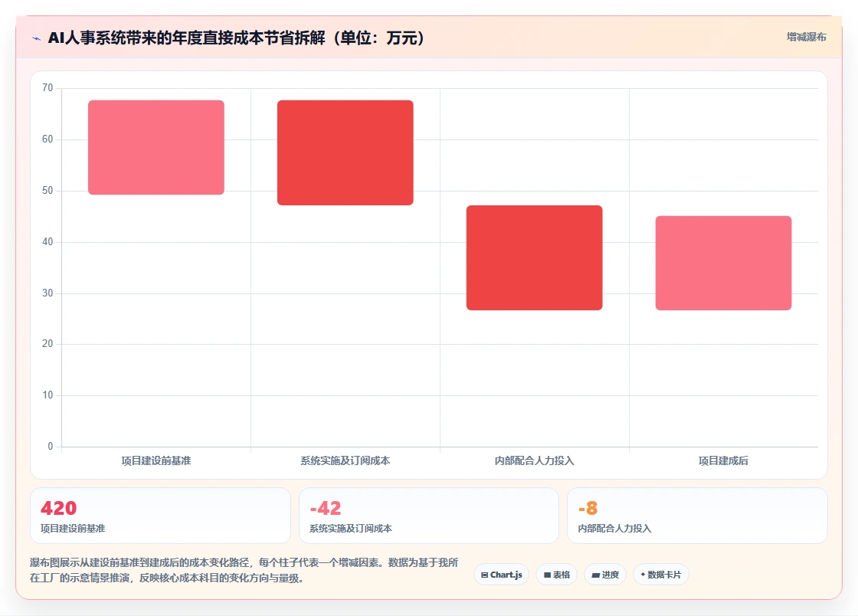Click the value -42 in the second card

(x=326, y=508)
